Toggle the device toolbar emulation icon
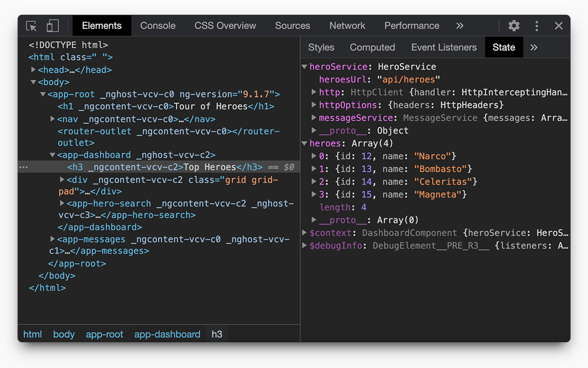 (52, 26)
